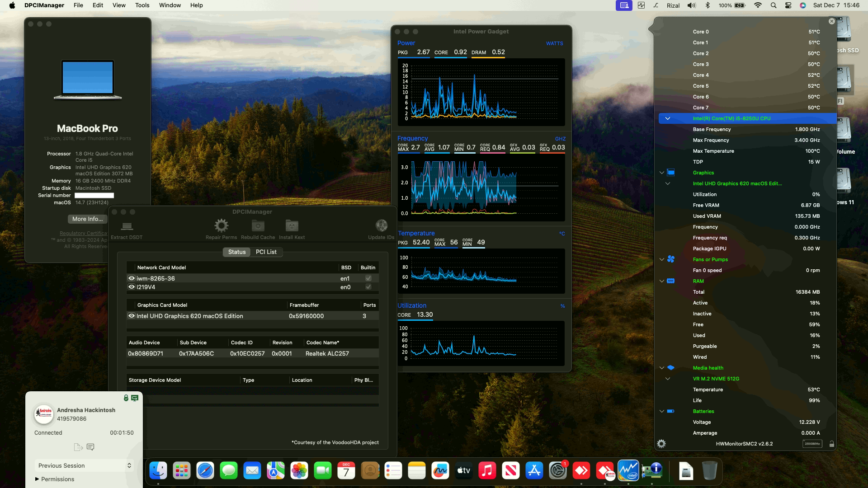Click the Realtek ALC257 codec cell
The width and height of the screenshot is (868, 488).
327,353
